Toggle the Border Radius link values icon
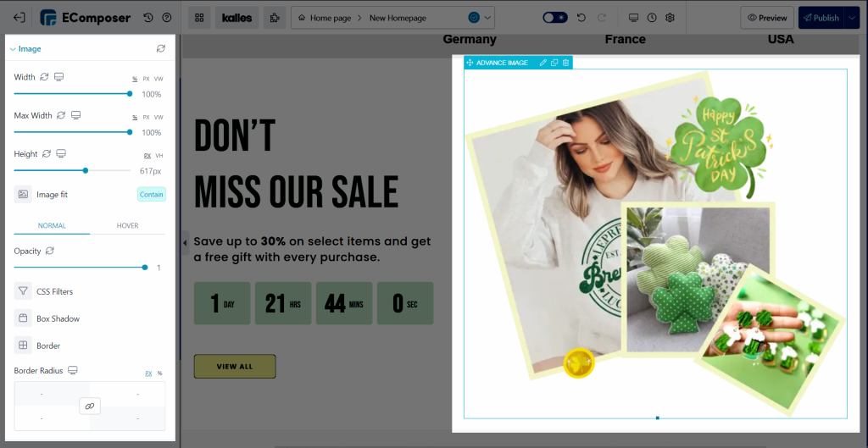This screenshot has height=448, width=868. point(90,406)
